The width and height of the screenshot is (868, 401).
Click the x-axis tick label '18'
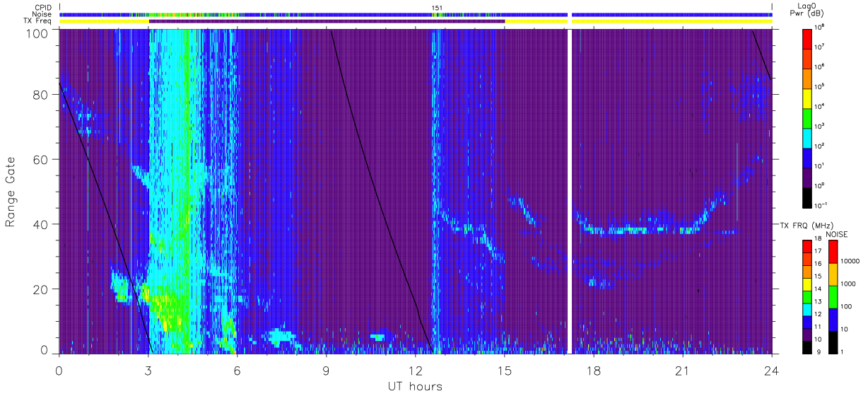(593, 370)
